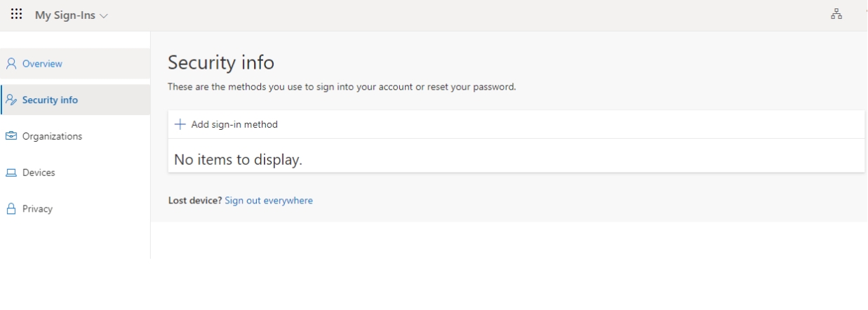Click the My Sign-Ins app title

click(x=66, y=15)
